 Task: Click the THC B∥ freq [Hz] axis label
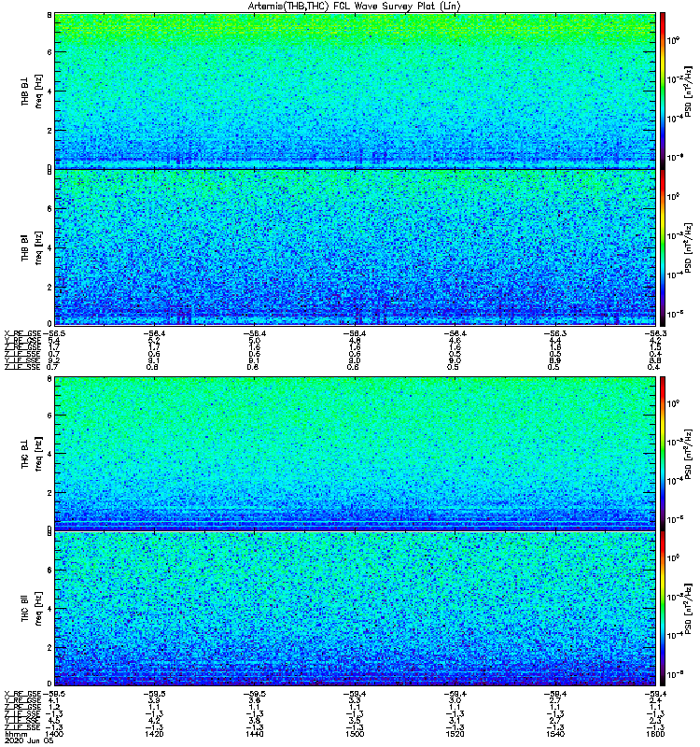pos(32,609)
